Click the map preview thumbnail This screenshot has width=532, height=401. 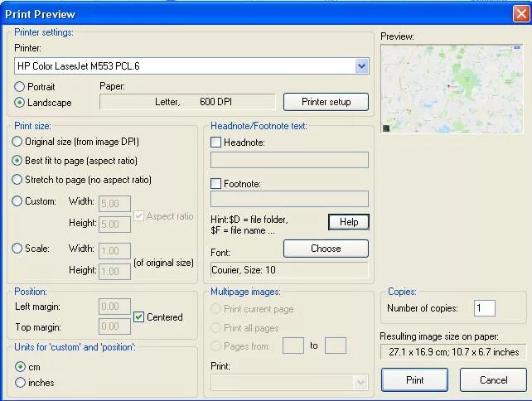[452, 89]
